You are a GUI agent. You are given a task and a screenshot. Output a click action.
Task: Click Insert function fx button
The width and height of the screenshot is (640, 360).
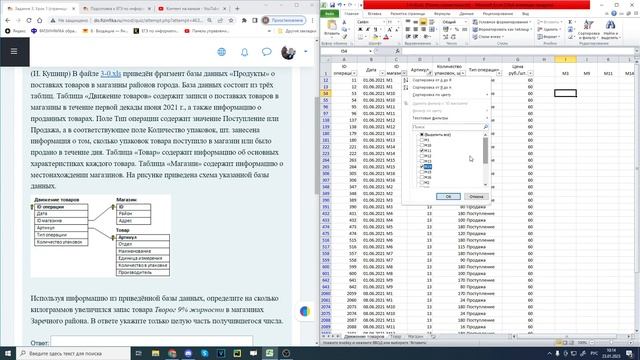pos(397,51)
